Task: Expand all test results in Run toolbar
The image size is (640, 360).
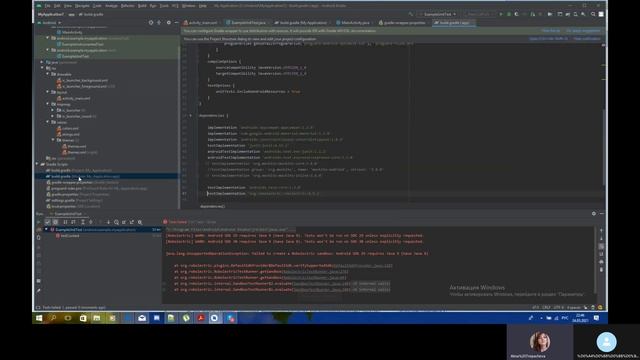Action: click(82, 222)
